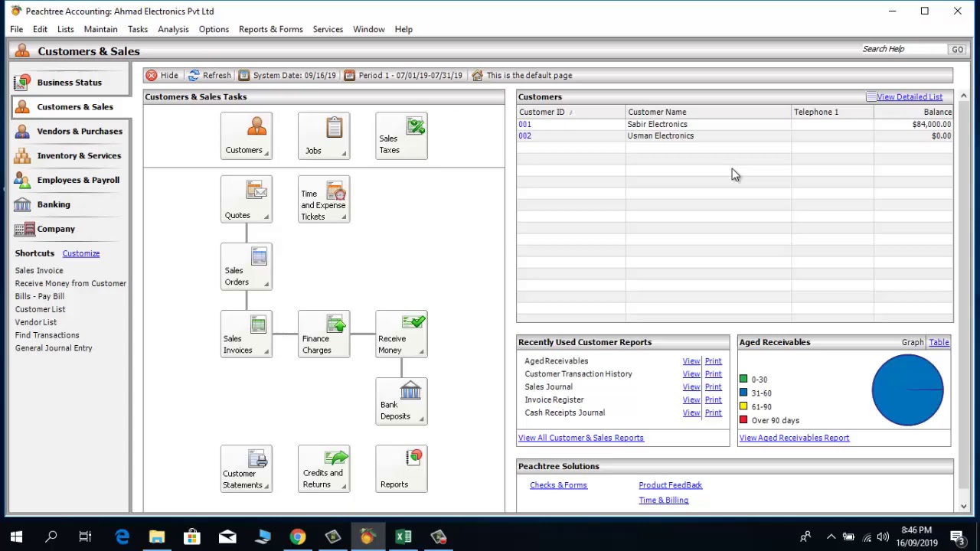Click the blue 31-60 legend swatch

point(743,393)
